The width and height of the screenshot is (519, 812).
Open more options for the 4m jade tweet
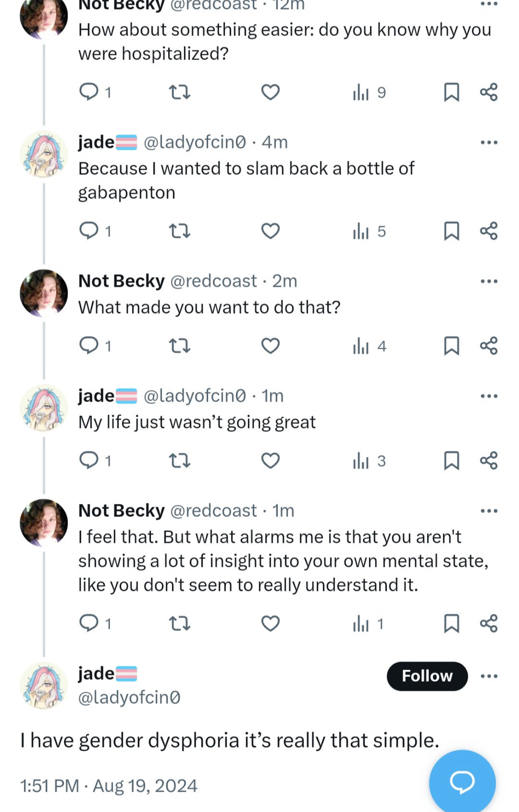[x=489, y=142]
